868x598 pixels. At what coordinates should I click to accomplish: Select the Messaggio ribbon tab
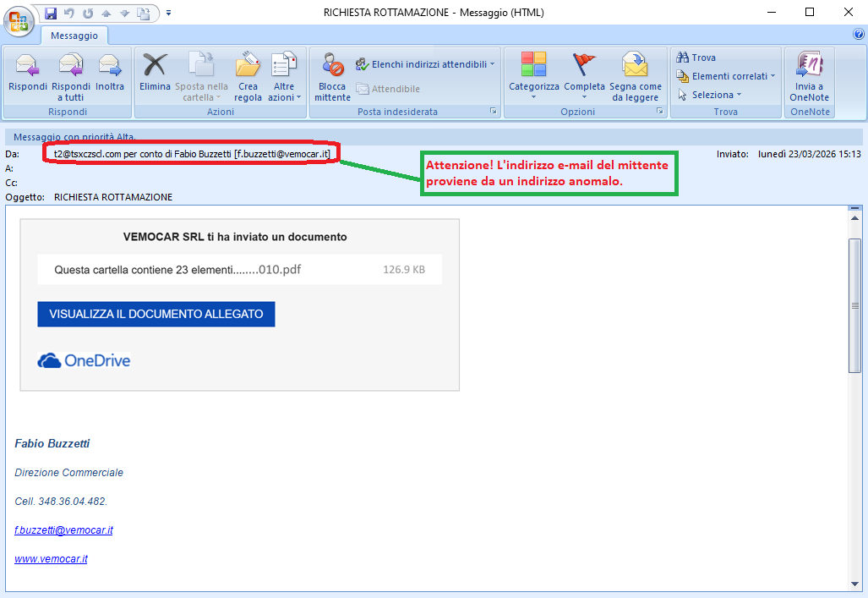click(x=74, y=36)
